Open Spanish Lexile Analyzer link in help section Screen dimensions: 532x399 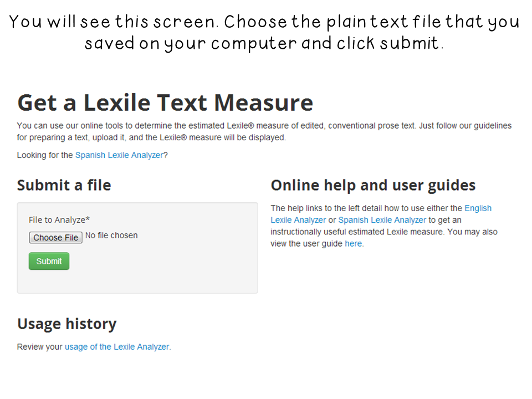pyautogui.click(x=382, y=220)
